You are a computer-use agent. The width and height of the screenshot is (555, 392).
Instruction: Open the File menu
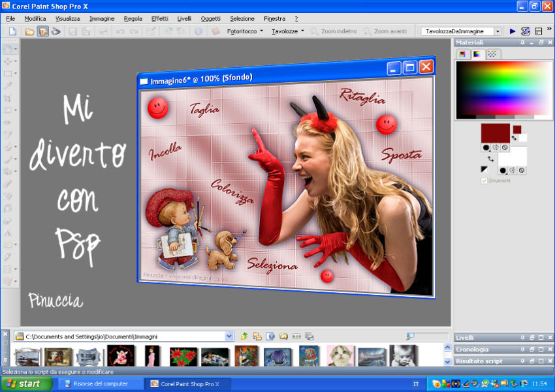coord(10,19)
